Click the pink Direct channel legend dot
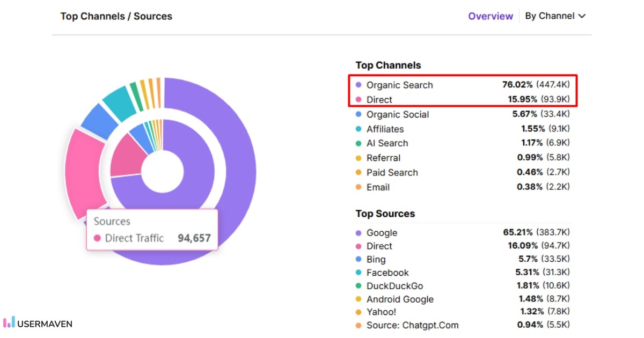 click(358, 100)
